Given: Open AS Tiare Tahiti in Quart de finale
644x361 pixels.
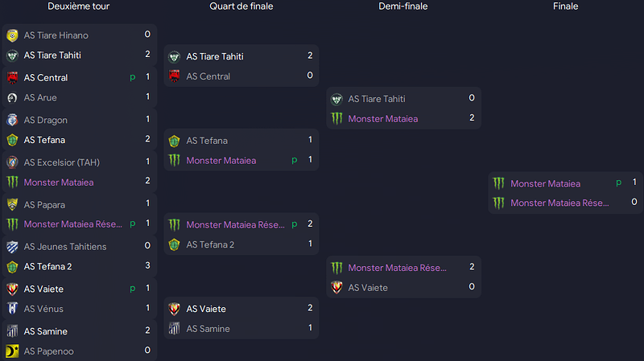Looking at the screenshot, I should (215, 56).
